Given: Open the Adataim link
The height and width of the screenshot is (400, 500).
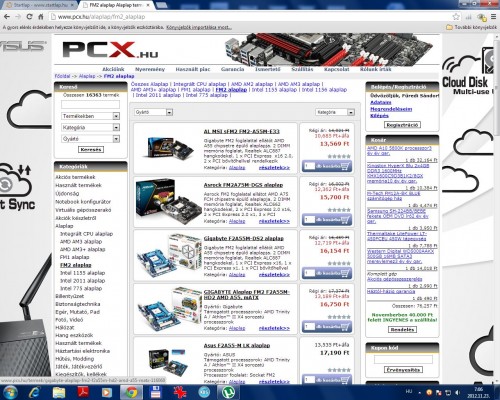Looking at the screenshot, I should pyautogui.click(x=381, y=102).
